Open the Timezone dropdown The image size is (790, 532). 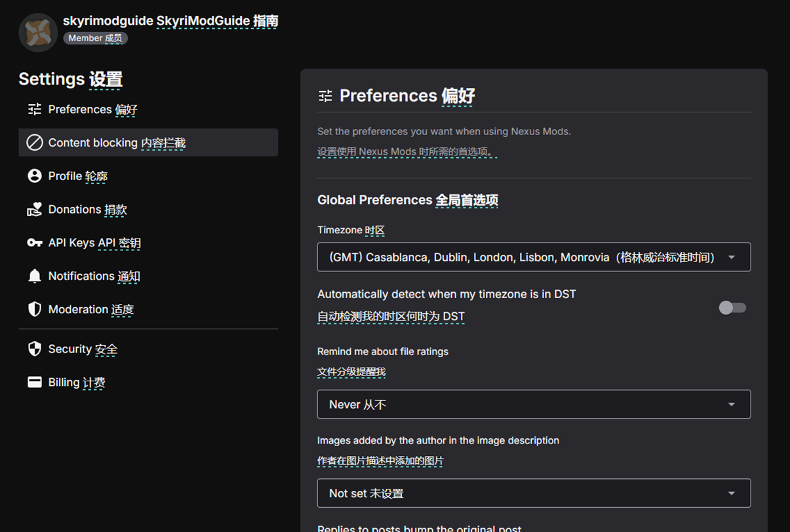click(534, 257)
